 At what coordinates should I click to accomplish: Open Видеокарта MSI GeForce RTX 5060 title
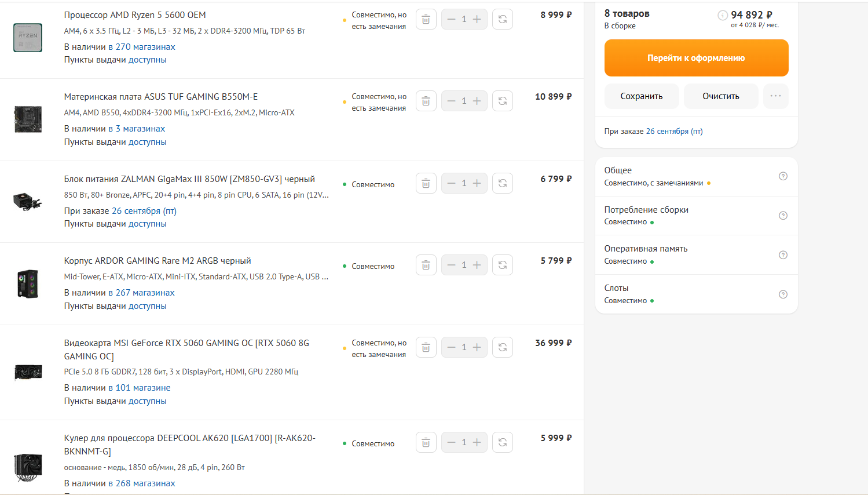pyautogui.click(x=186, y=350)
